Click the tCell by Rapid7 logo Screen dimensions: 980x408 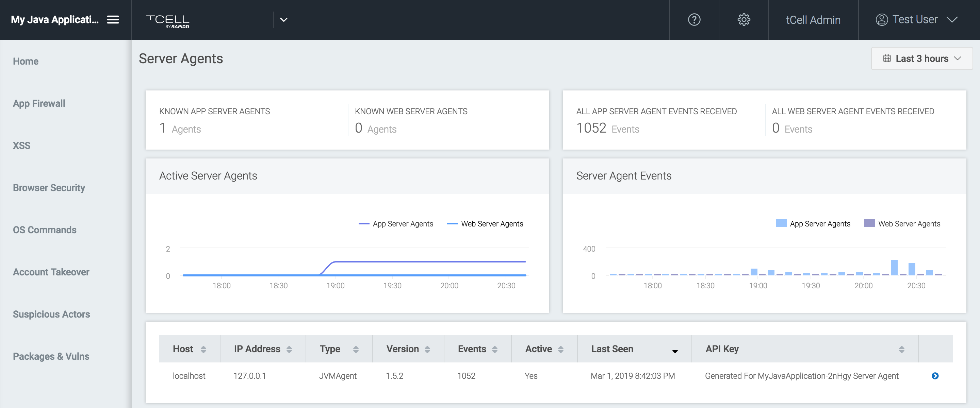[168, 21]
